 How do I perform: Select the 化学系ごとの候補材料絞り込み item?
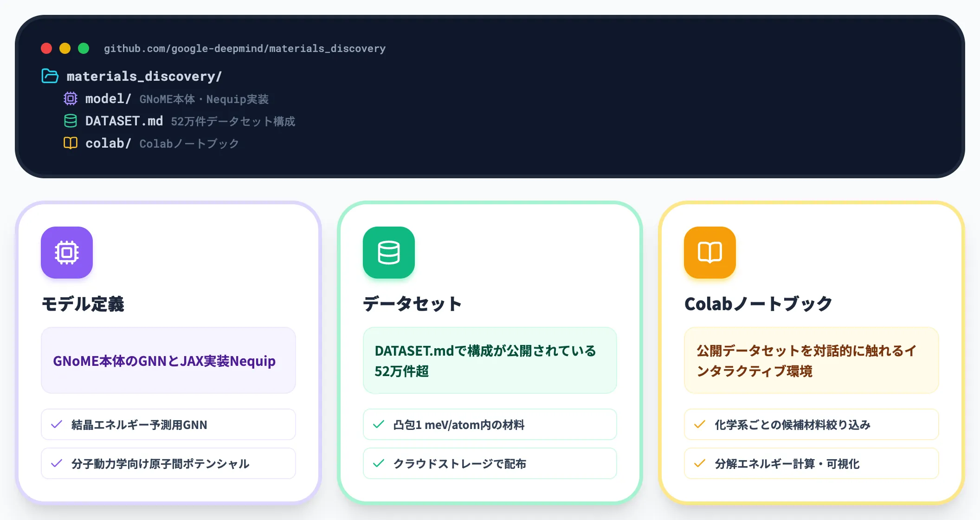[x=812, y=424]
